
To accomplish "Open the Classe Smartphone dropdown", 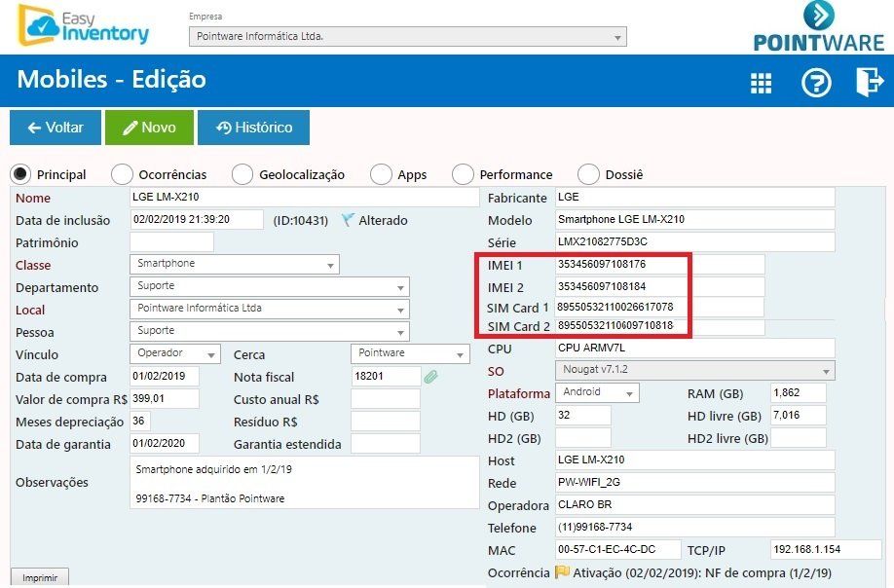I will coord(235,265).
